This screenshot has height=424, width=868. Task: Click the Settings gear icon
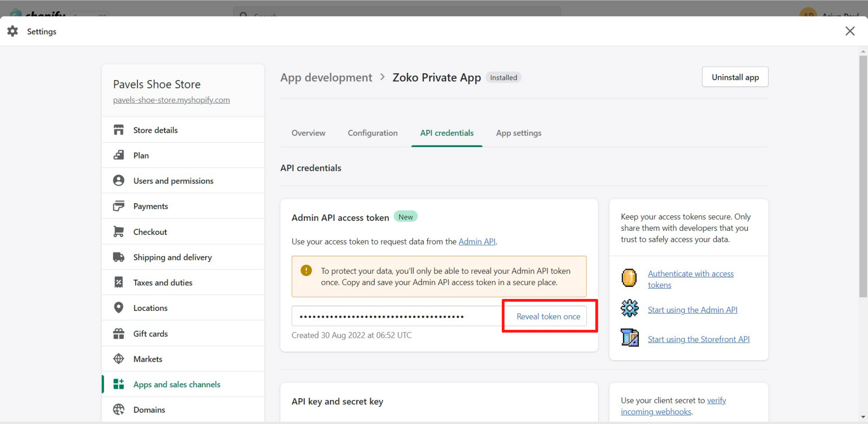[x=12, y=31]
